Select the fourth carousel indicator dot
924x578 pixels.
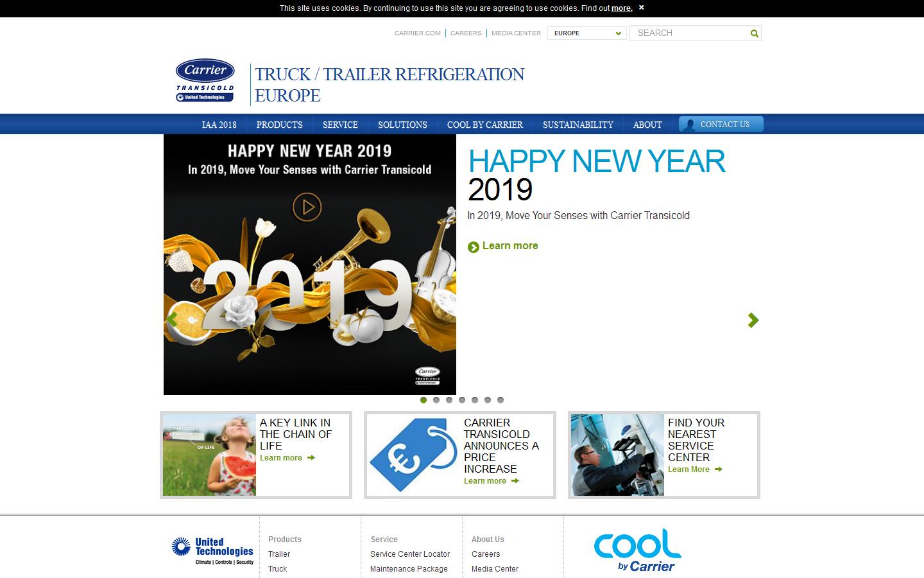(x=462, y=400)
